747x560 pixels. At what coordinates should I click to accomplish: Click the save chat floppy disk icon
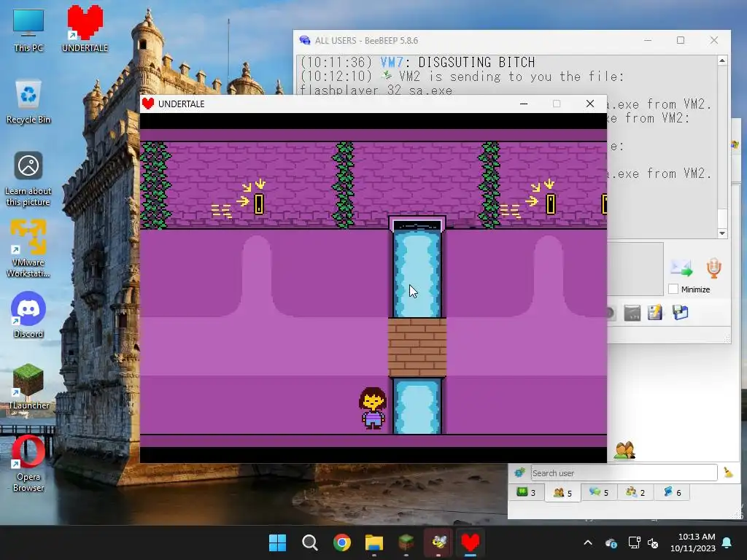(x=681, y=313)
